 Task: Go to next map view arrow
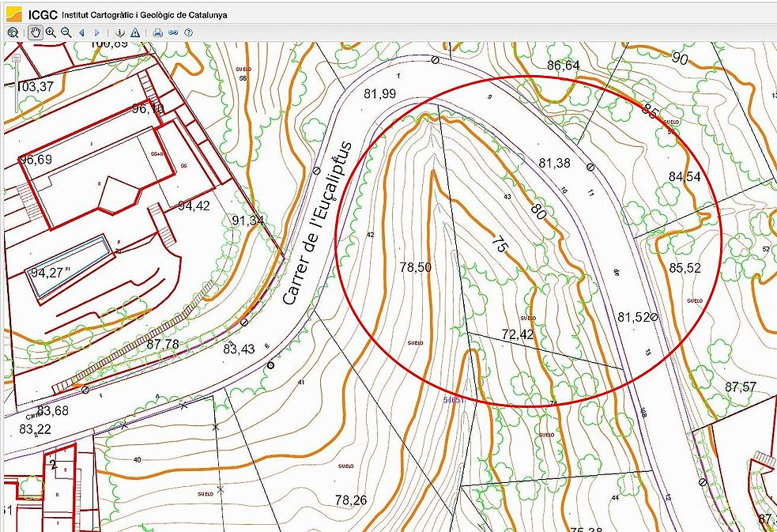(x=96, y=32)
